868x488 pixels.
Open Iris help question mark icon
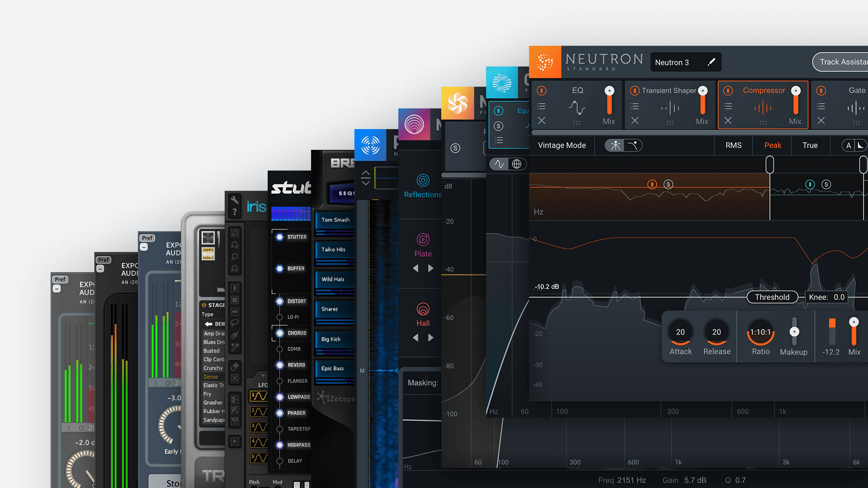tap(234, 211)
